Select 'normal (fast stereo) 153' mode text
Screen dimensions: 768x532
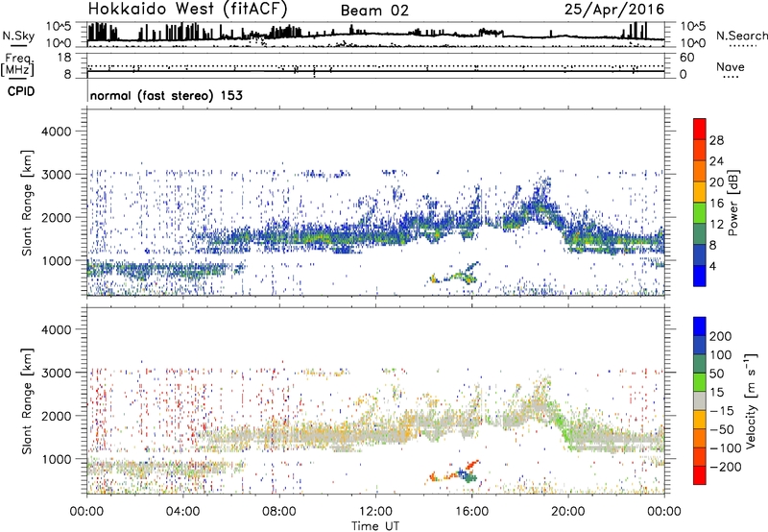[166, 95]
